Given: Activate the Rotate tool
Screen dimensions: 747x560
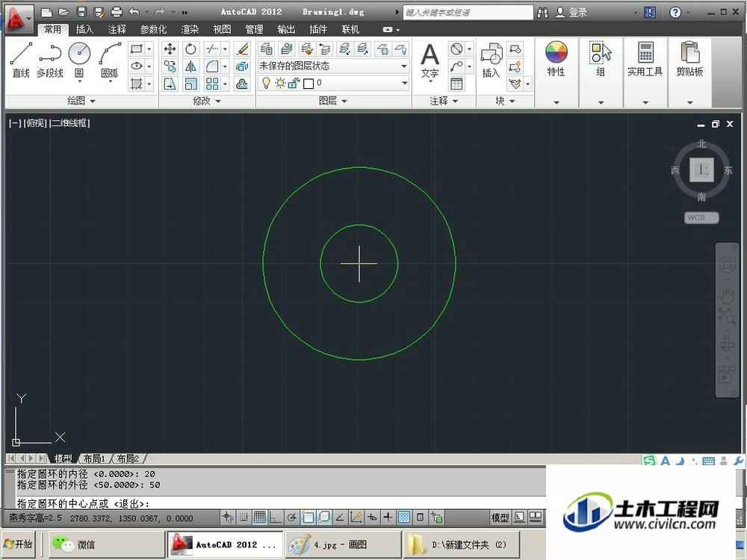Looking at the screenshot, I should pyautogui.click(x=190, y=49).
